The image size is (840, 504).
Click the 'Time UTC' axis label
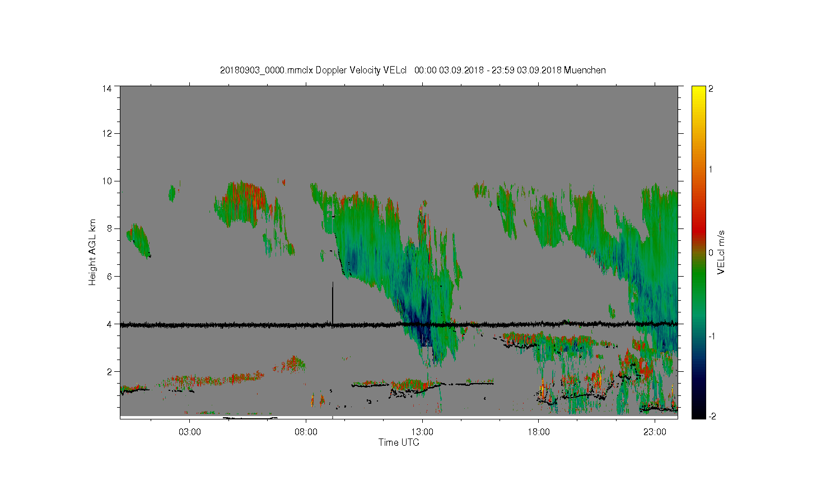[399, 442]
